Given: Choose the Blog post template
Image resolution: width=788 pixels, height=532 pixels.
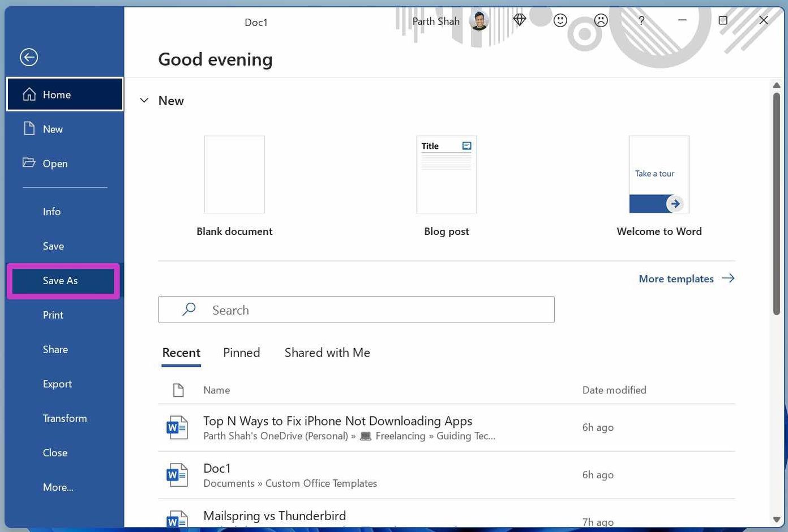Looking at the screenshot, I should 447,186.
